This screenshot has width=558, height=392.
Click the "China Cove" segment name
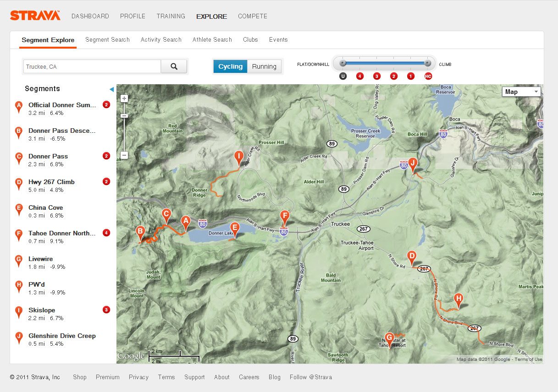click(x=46, y=207)
